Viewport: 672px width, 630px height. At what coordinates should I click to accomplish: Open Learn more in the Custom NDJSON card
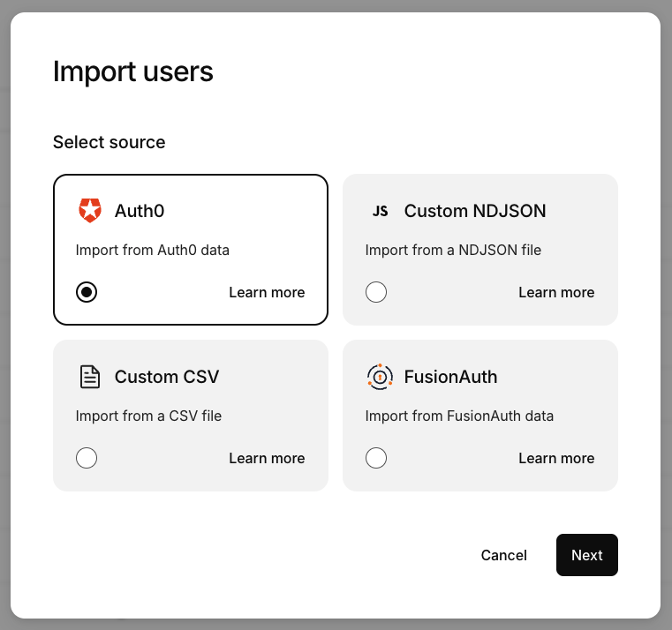tap(556, 292)
